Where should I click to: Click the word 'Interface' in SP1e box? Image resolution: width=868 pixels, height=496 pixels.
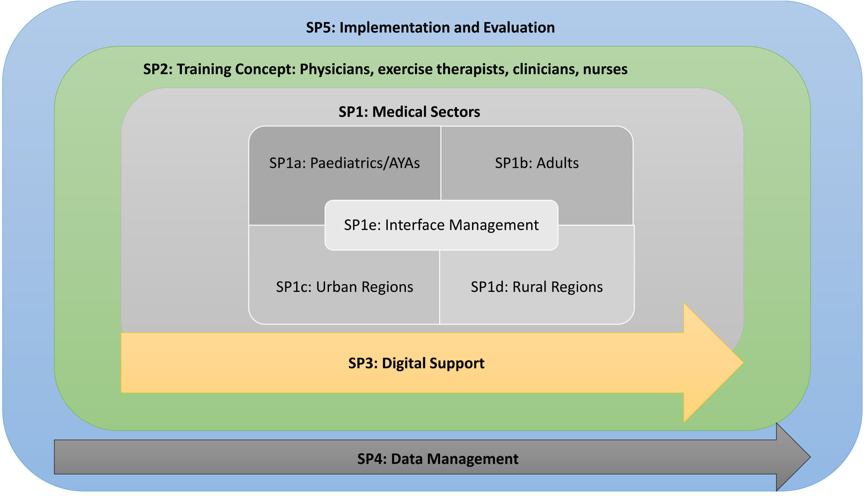click(414, 225)
